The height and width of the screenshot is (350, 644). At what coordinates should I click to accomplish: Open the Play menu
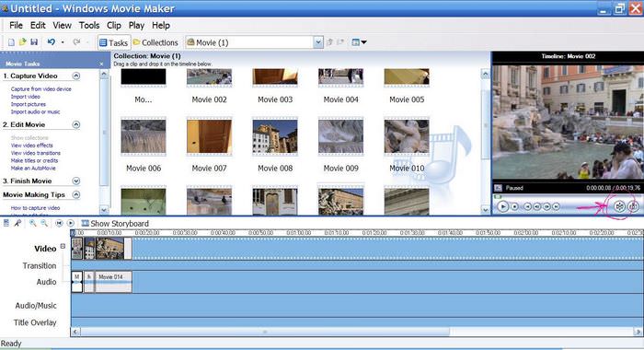click(136, 26)
